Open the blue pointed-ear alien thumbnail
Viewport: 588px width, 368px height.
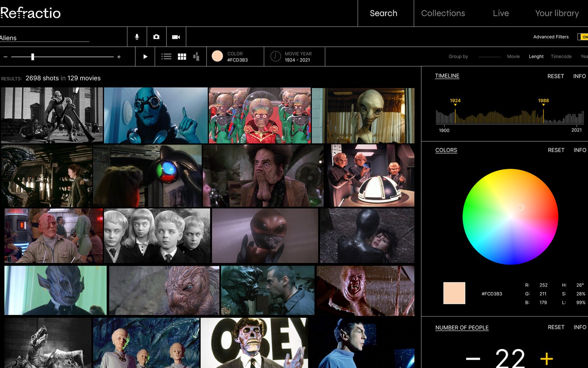pyautogui.click(x=55, y=290)
